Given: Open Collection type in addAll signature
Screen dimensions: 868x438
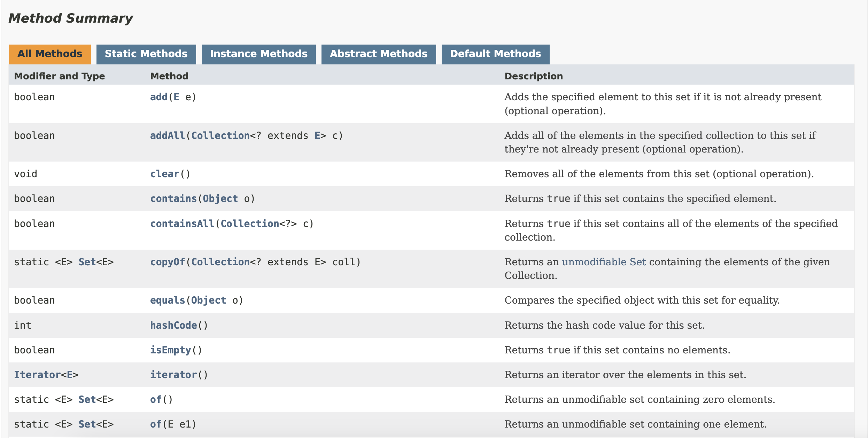Looking at the screenshot, I should pyautogui.click(x=220, y=136).
